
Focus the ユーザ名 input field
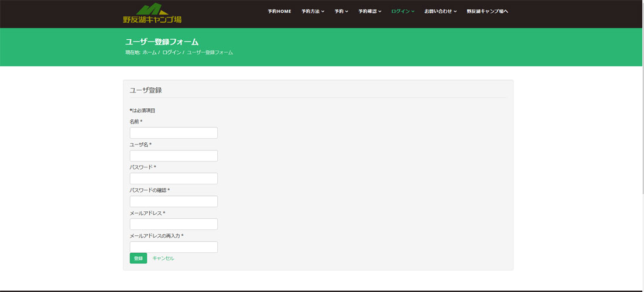tap(173, 156)
